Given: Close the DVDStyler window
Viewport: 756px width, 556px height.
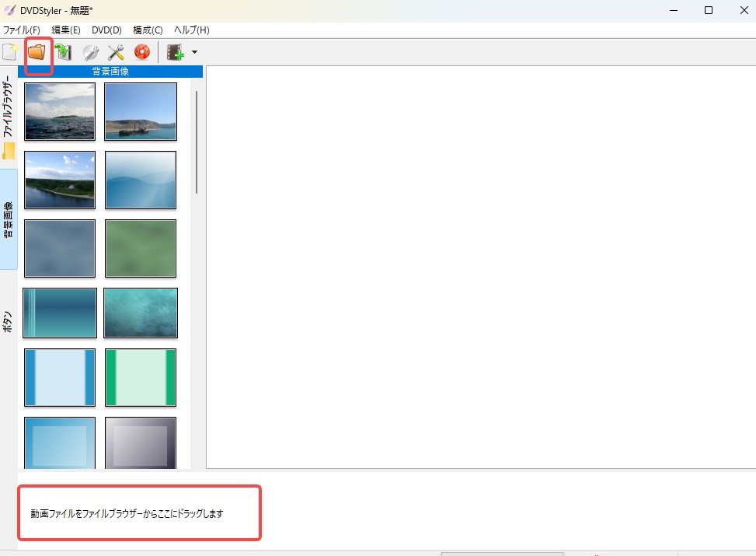Looking at the screenshot, I should coord(744,10).
